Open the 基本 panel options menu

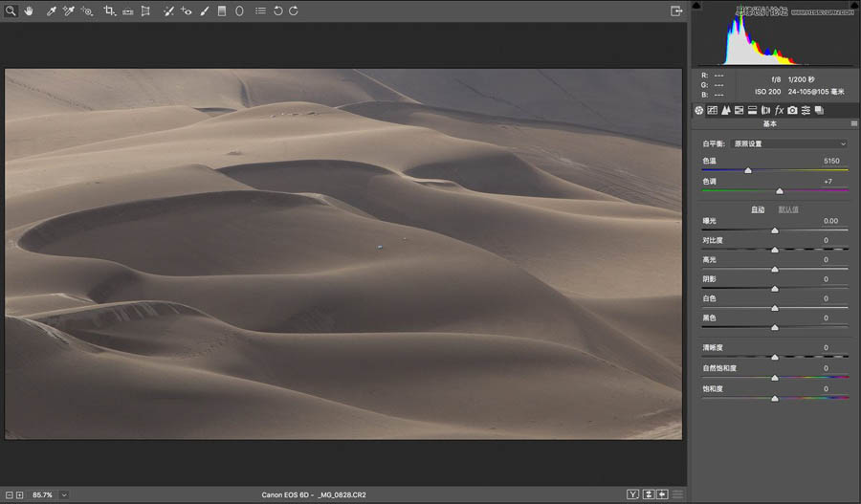point(853,124)
